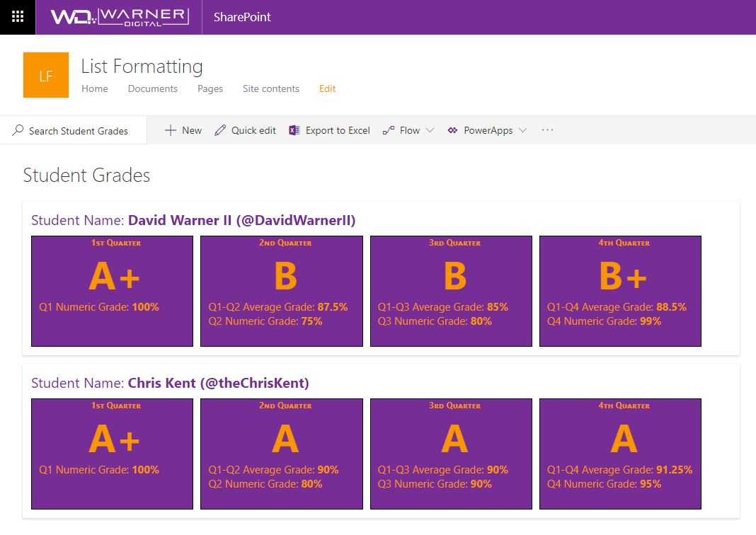The height and width of the screenshot is (535, 756).
Task: Open the app launcher waffle icon
Action: tap(18, 17)
